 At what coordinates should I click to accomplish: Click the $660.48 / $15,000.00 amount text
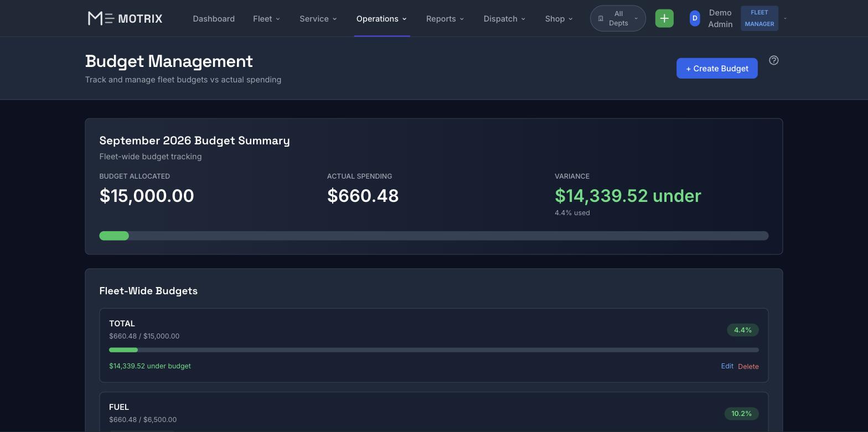[x=144, y=336]
